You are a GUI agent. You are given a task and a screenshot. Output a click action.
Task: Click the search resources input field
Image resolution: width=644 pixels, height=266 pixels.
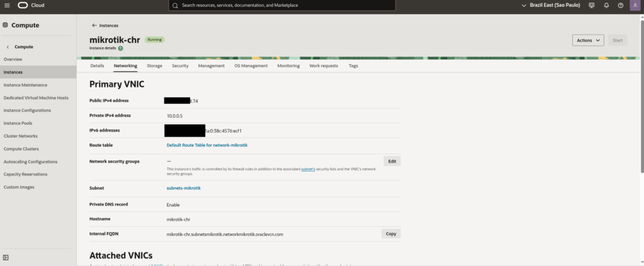coord(282,5)
